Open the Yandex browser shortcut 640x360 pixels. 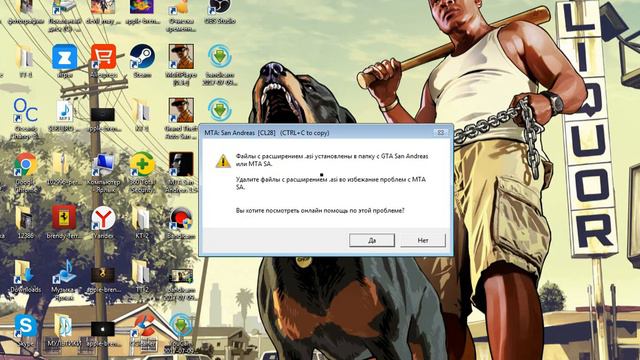pyautogui.click(x=103, y=218)
